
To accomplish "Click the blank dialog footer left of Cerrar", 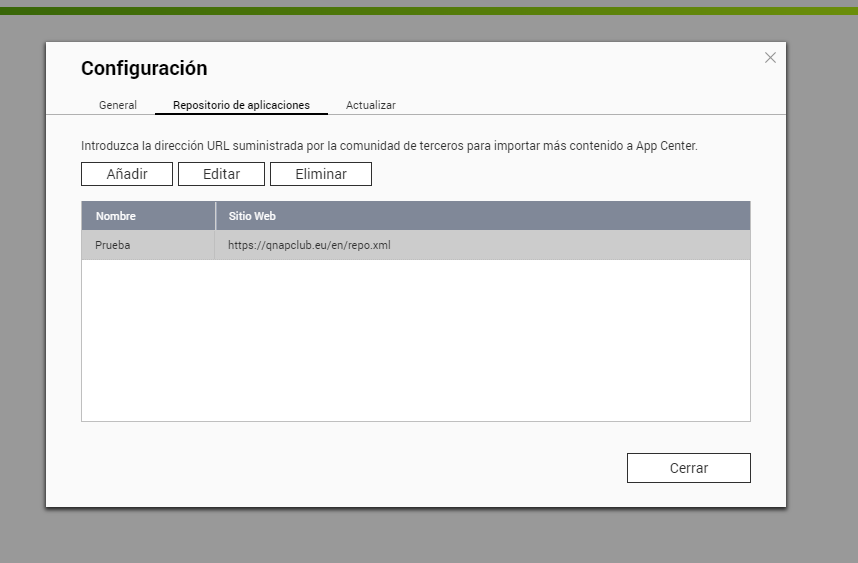I will pyautogui.click(x=350, y=468).
